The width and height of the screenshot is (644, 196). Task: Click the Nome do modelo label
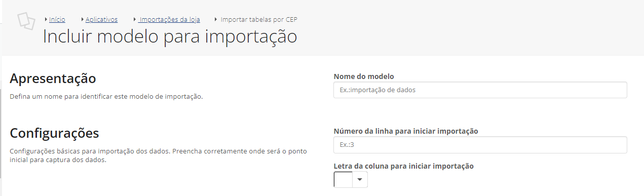click(x=364, y=76)
